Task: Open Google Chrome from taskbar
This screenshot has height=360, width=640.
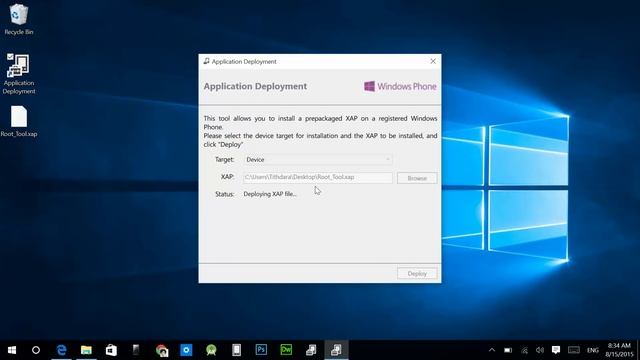Action: [161, 350]
